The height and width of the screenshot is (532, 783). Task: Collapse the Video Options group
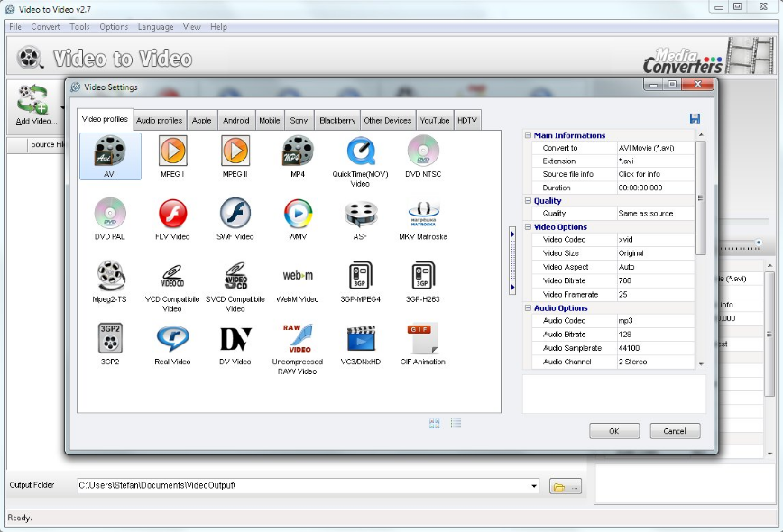(x=529, y=227)
